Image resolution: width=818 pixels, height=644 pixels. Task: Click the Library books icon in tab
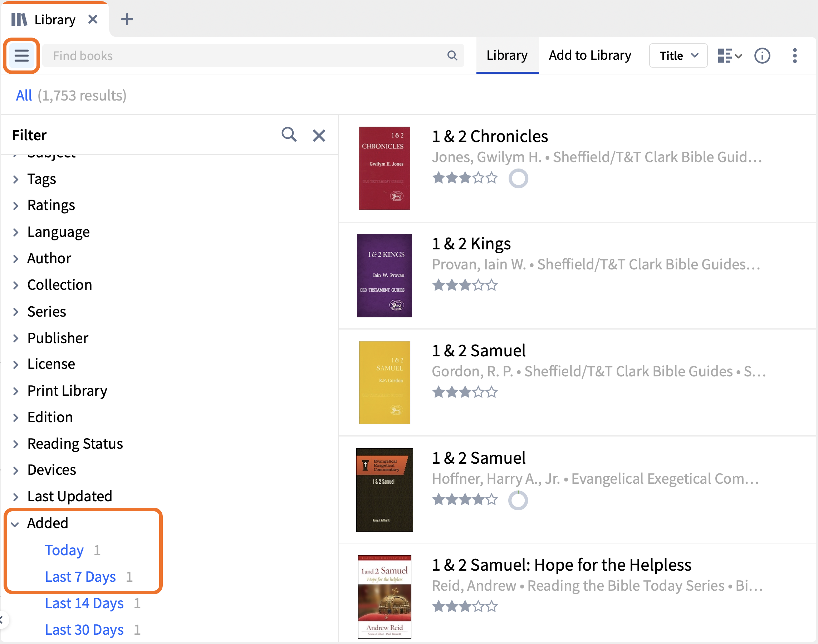pos(19,19)
